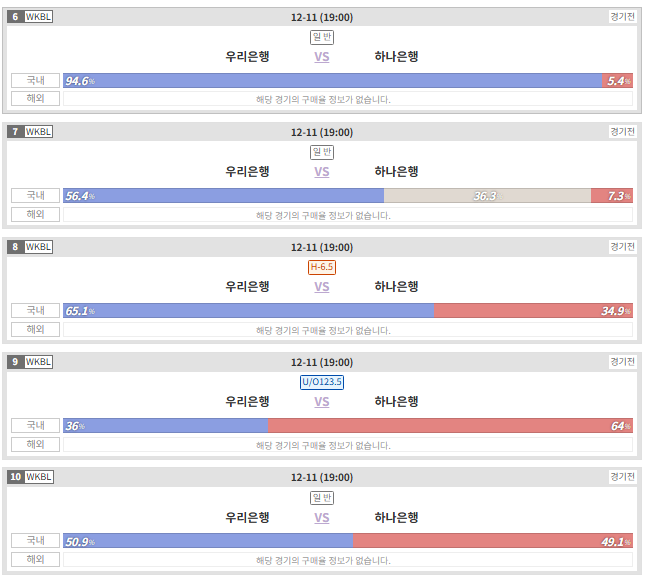This screenshot has width=647, height=575.
Task: Select 국내 tab for match 6
Action: click(35, 80)
